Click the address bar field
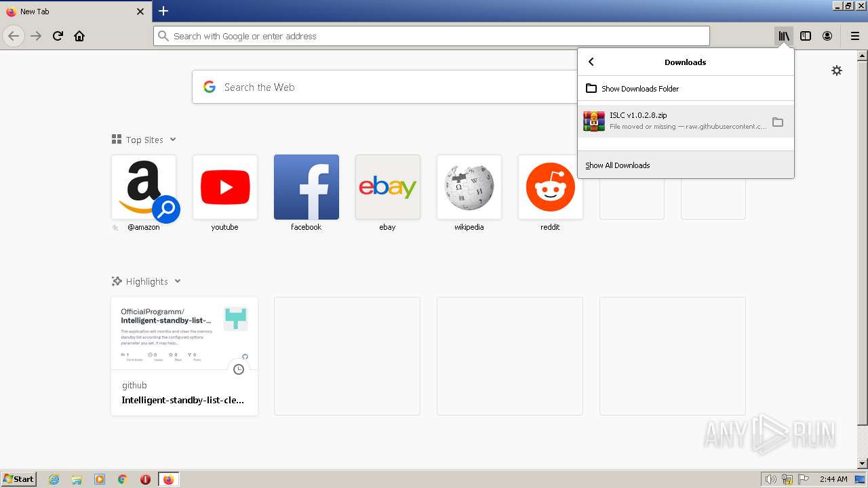This screenshot has width=868, height=488. pyautogui.click(x=431, y=36)
